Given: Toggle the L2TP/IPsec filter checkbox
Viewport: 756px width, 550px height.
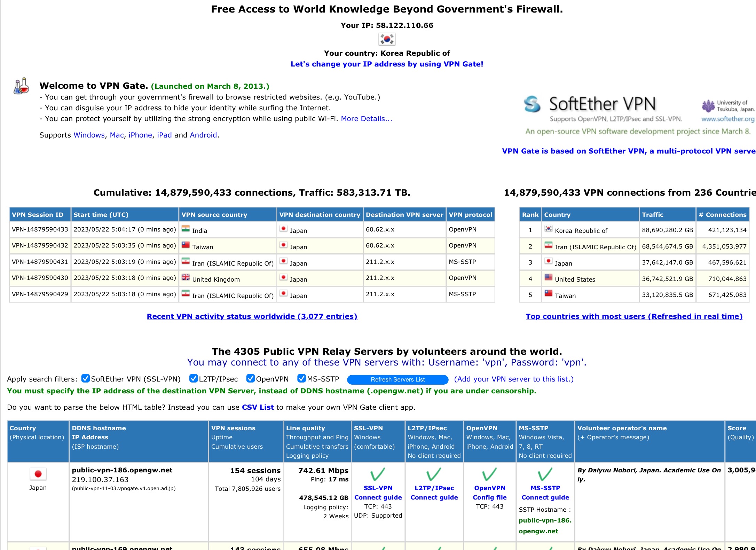Looking at the screenshot, I should click(194, 378).
